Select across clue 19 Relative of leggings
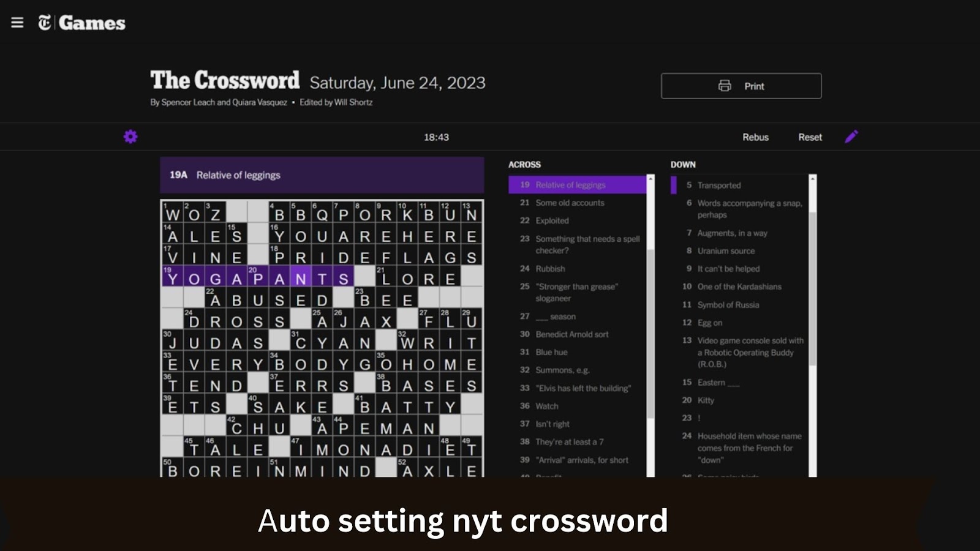Viewport: 980px width, 551px height. pos(577,185)
